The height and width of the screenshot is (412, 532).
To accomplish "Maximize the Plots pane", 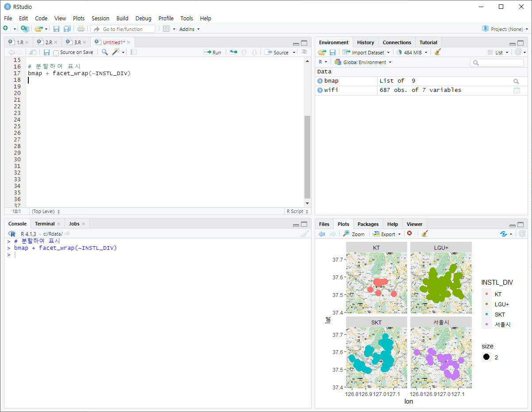I will pyautogui.click(x=520, y=225).
